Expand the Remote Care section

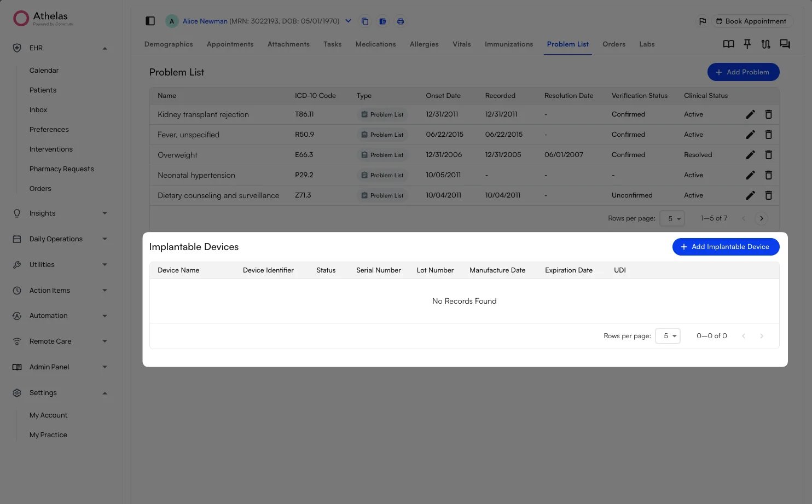(x=105, y=341)
